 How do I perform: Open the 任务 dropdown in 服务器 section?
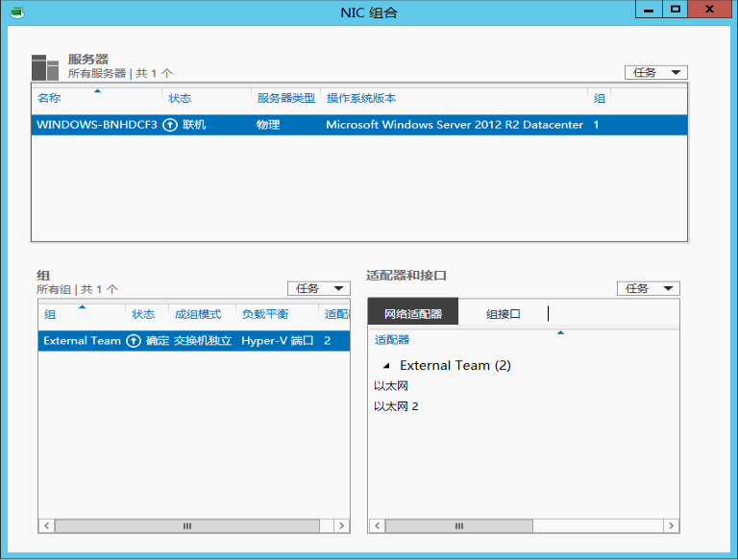point(656,72)
